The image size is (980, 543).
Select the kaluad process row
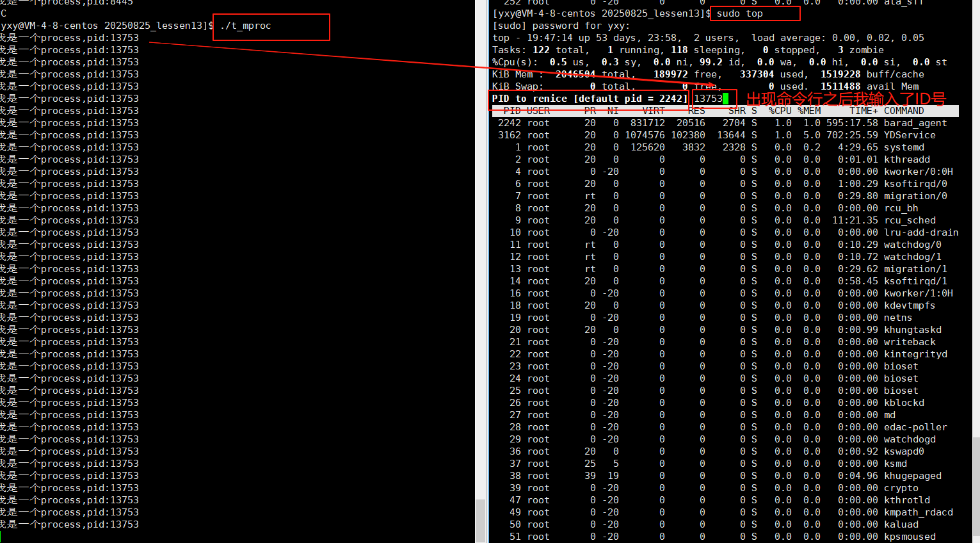tap(725, 524)
